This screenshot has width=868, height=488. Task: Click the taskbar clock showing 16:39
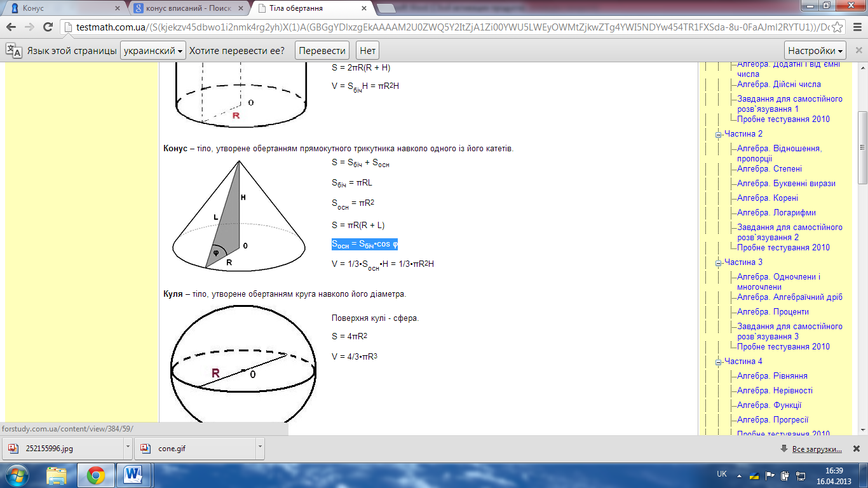pos(834,475)
